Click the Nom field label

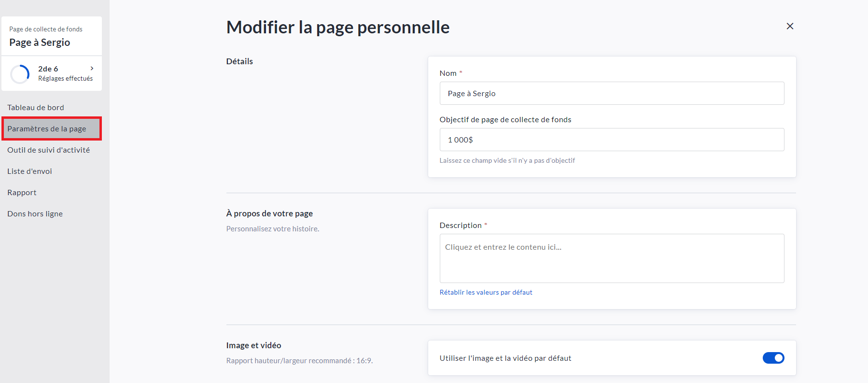448,73
